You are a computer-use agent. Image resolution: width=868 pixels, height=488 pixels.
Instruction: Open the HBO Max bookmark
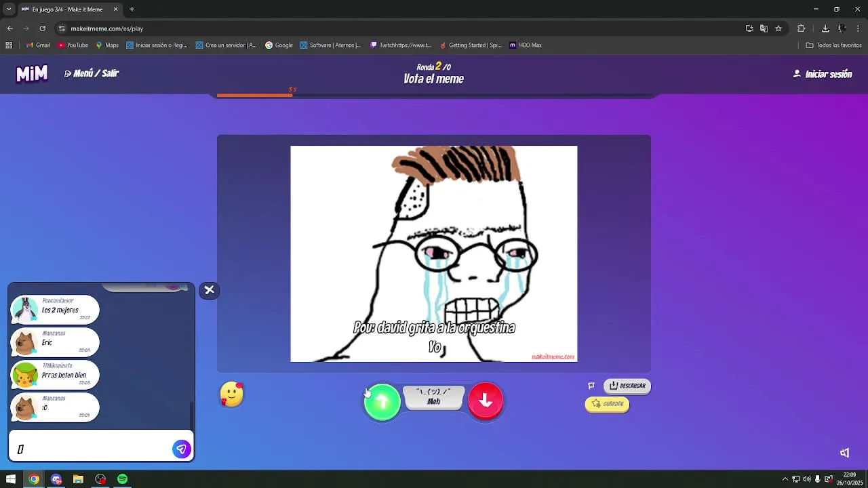tap(526, 45)
